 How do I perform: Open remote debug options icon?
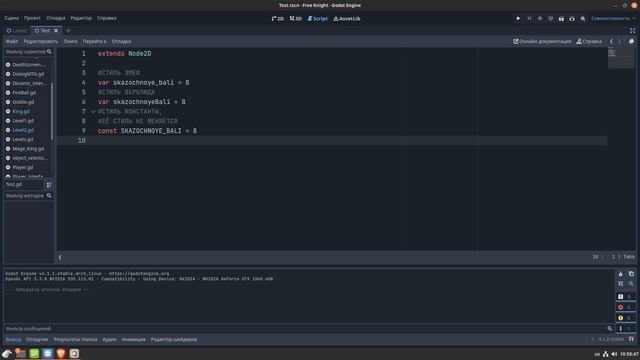[x=550, y=18]
